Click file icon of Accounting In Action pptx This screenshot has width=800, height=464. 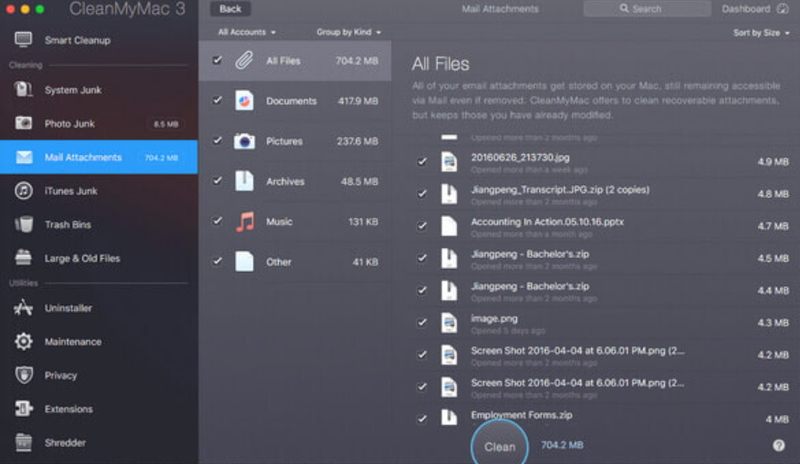click(449, 226)
